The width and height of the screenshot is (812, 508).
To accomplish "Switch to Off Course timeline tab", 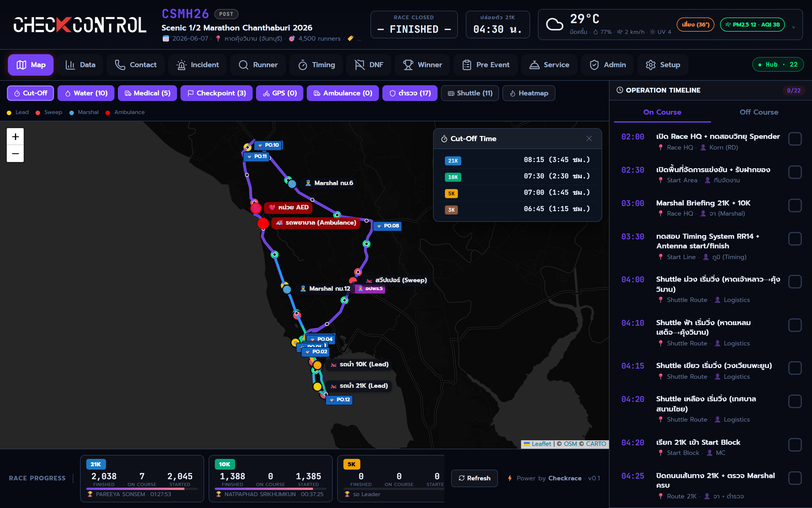I will (x=759, y=112).
